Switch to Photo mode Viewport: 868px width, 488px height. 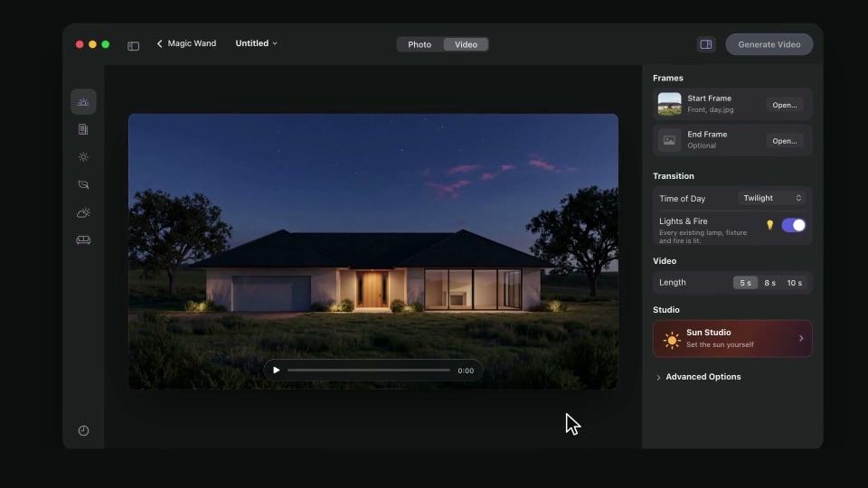[420, 44]
